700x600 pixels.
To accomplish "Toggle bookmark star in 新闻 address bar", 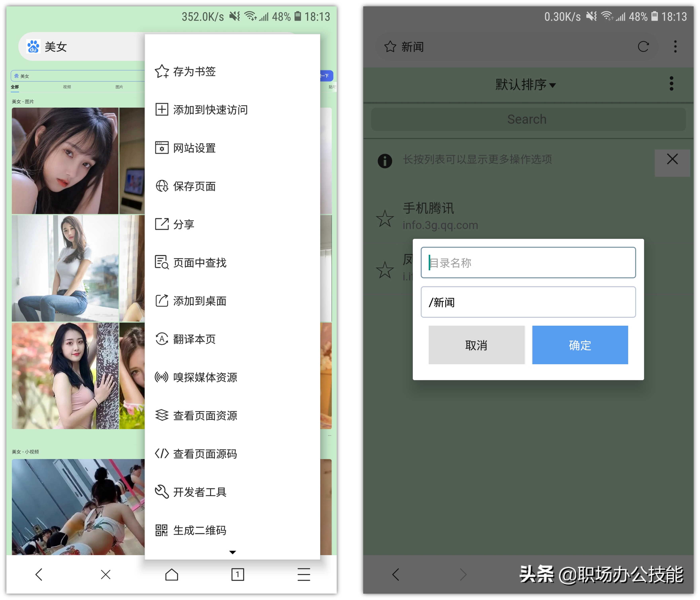I will pos(390,47).
